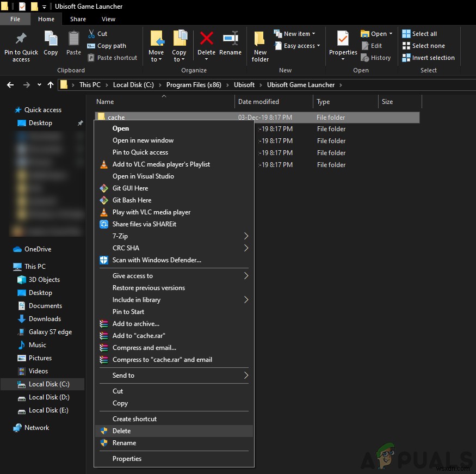Click the Copy icon in the Clipboard group

point(51,44)
